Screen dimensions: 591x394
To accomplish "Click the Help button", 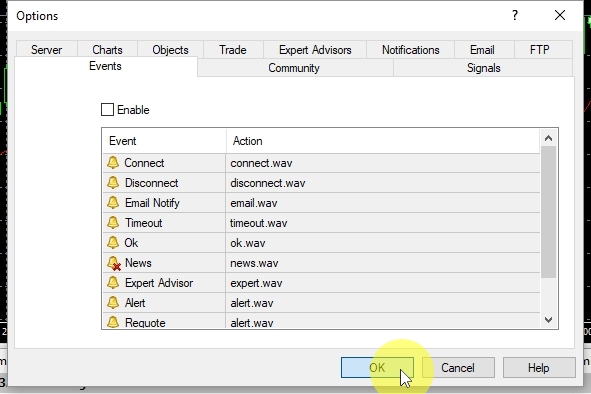I will tap(539, 368).
